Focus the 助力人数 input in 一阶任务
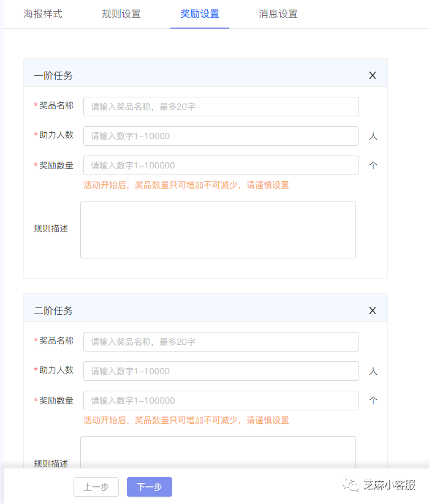Image resolution: width=429 pixels, height=504 pixels. (x=221, y=136)
